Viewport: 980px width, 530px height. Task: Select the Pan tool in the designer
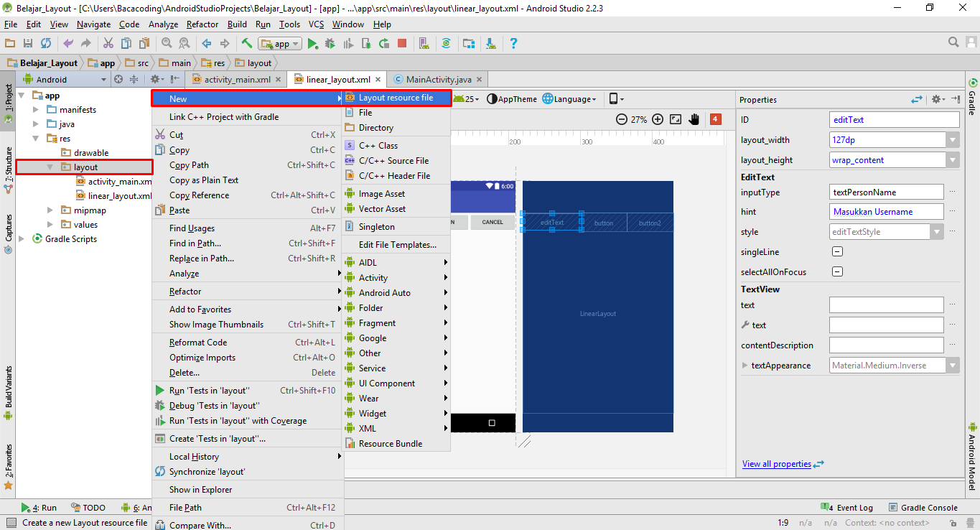click(694, 119)
